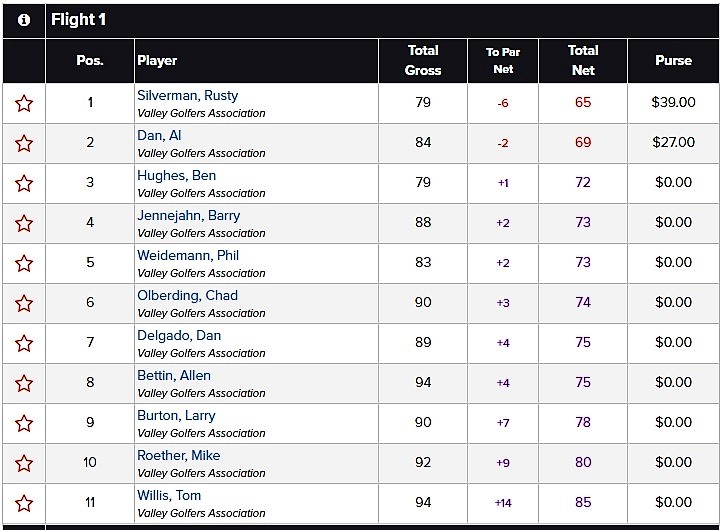Click the Weidemann, Phil name link
Image resolution: width=723 pixels, height=530 pixels.
188,256
